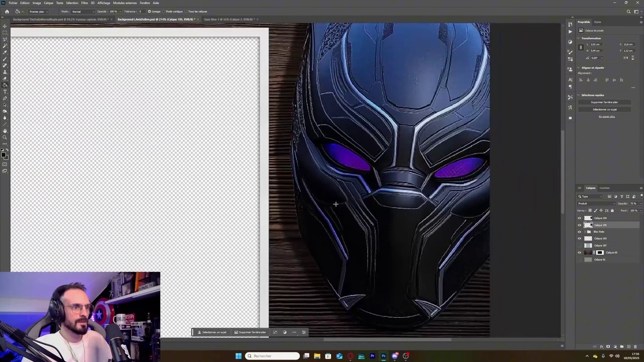Viewport: 644px width, 362px height.
Task: Click the Home icon in options bar
Action: point(7,12)
